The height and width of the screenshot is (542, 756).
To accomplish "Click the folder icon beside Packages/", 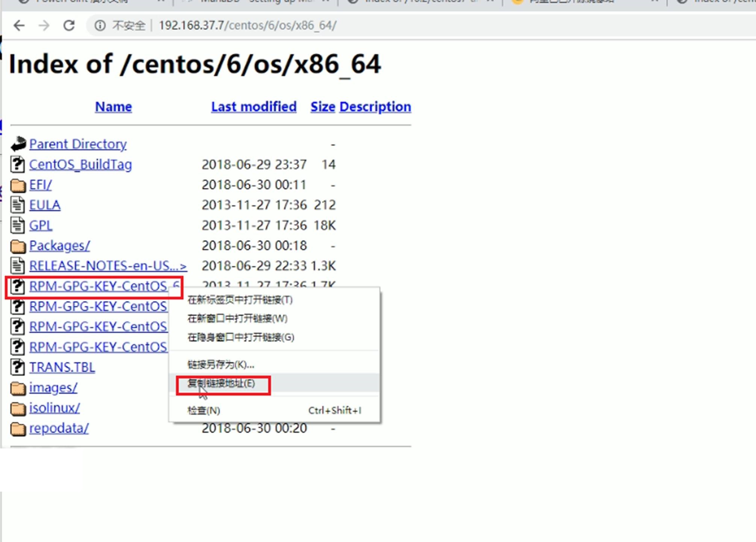I will tap(18, 246).
